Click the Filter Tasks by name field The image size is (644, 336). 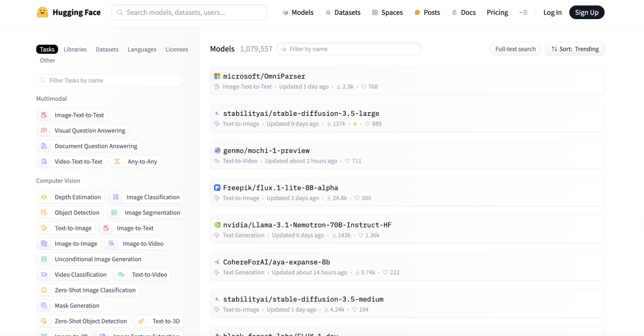(110, 80)
